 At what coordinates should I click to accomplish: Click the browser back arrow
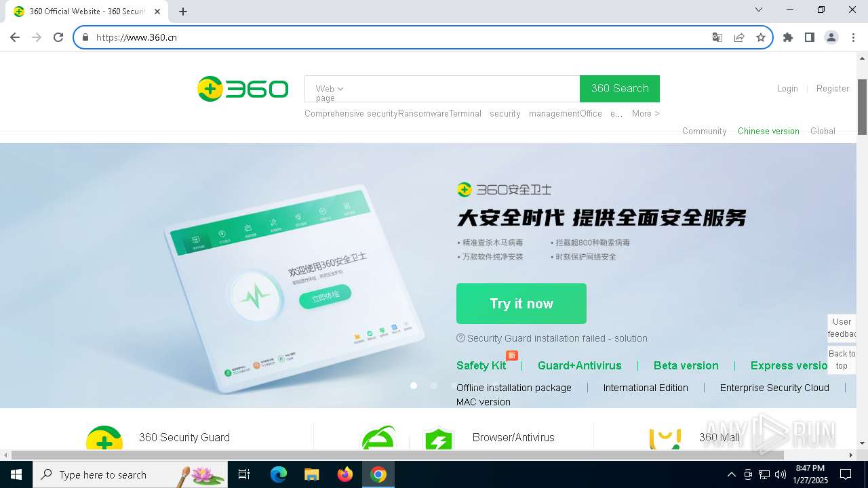(15, 37)
